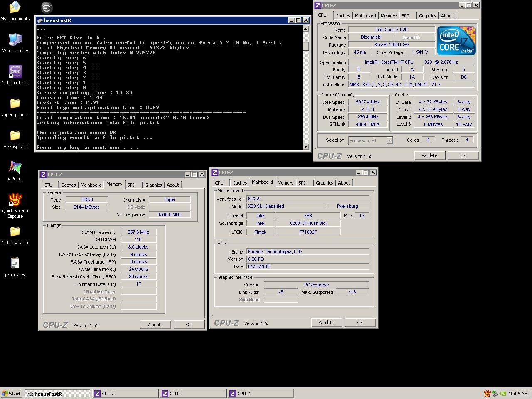Click the console scrollbar up arrow
Viewport: 532px width, 399px height.
[306, 29]
